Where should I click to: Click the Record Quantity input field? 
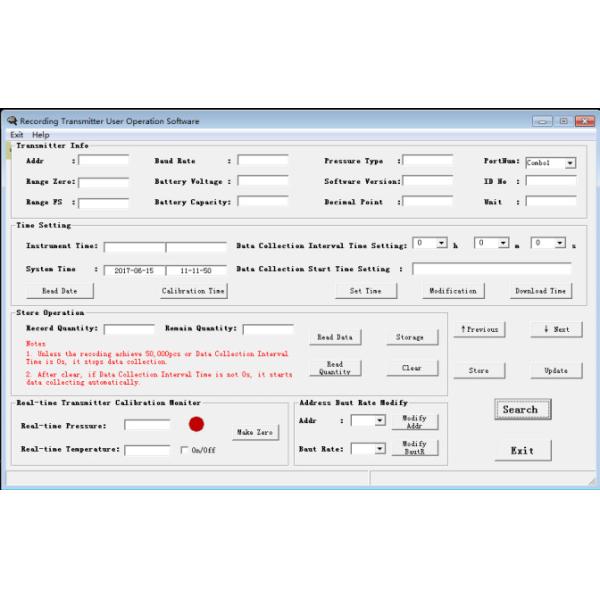129,329
